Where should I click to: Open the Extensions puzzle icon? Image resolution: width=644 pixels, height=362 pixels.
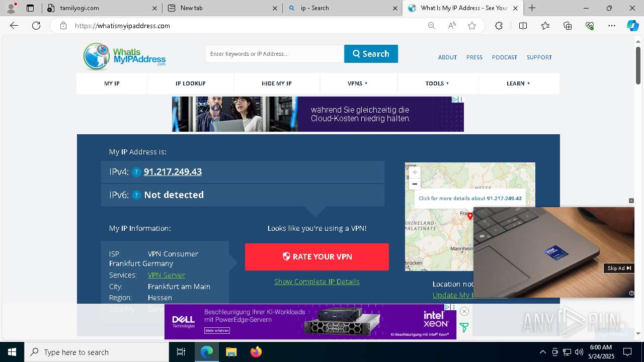[x=499, y=26]
